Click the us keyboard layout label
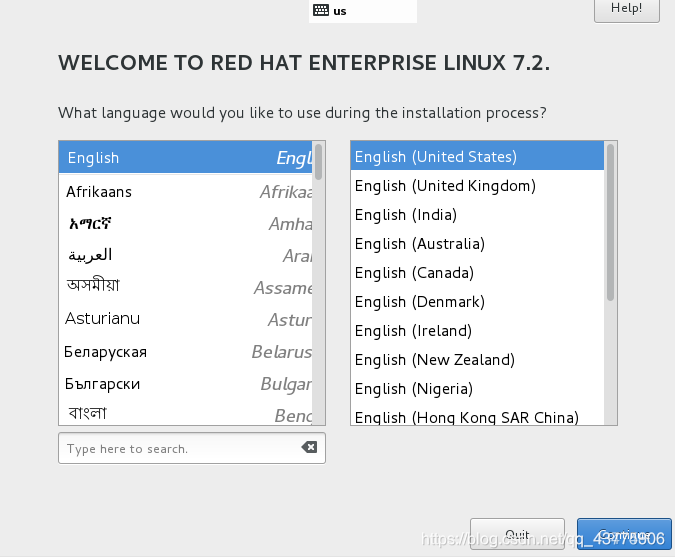The height and width of the screenshot is (558, 675). pyautogui.click(x=340, y=11)
